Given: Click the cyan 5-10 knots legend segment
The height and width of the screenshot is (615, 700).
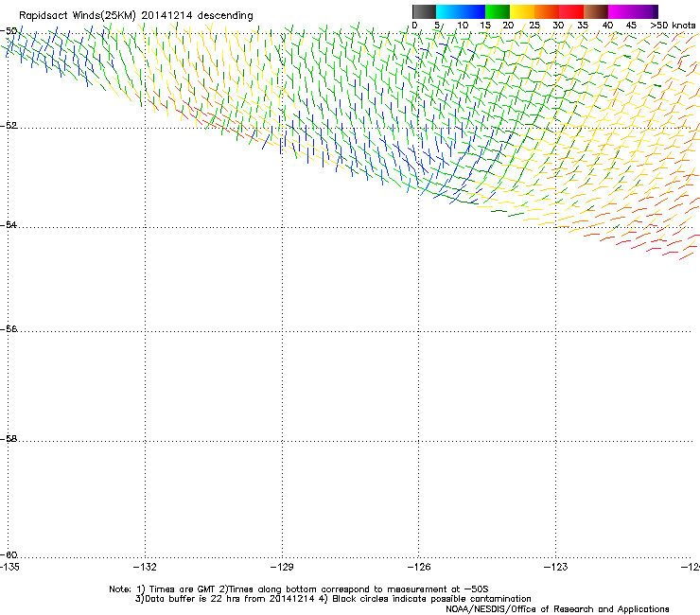Looking at the screenshot, I should pos(448,11).
